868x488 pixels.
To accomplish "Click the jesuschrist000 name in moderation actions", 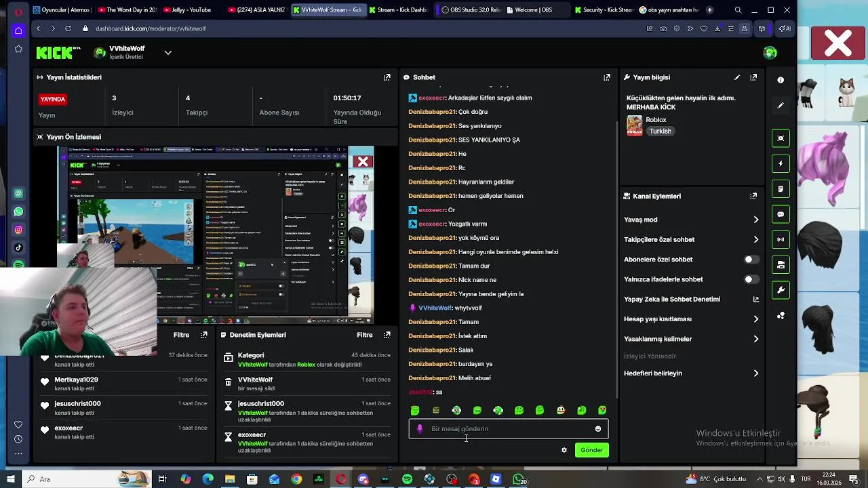I will point(260,404).
